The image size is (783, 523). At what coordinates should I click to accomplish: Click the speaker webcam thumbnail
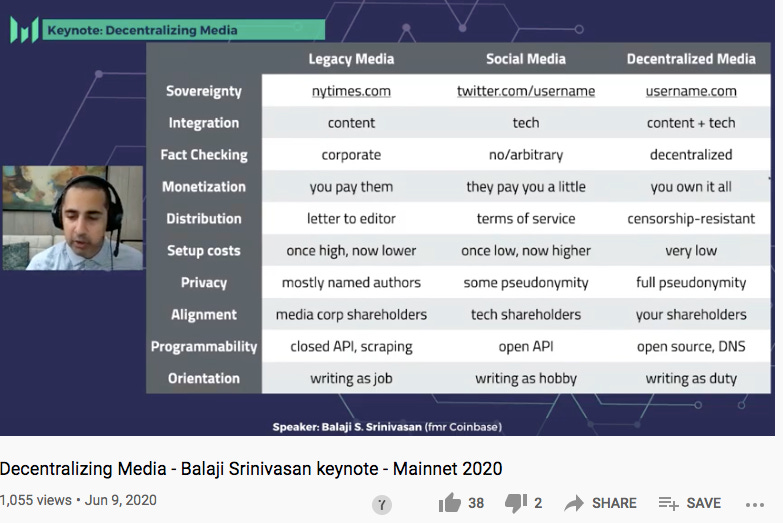point(73,218)
